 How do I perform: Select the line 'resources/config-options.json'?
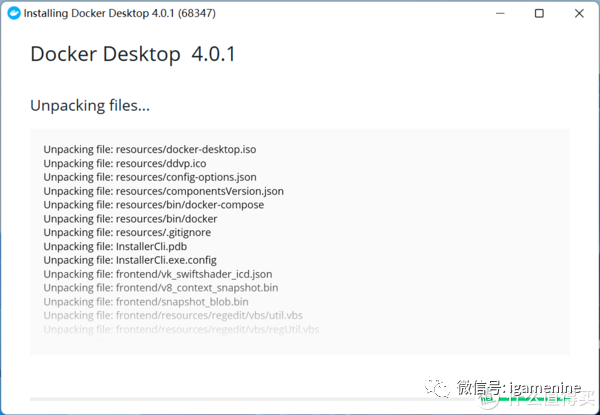[x=150, y=177]
